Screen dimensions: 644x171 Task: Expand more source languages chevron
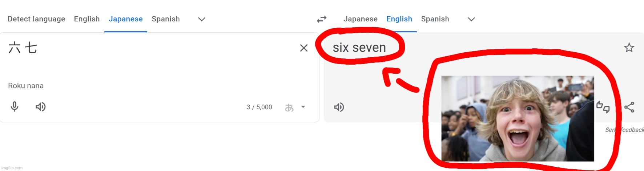coord(202,19)
